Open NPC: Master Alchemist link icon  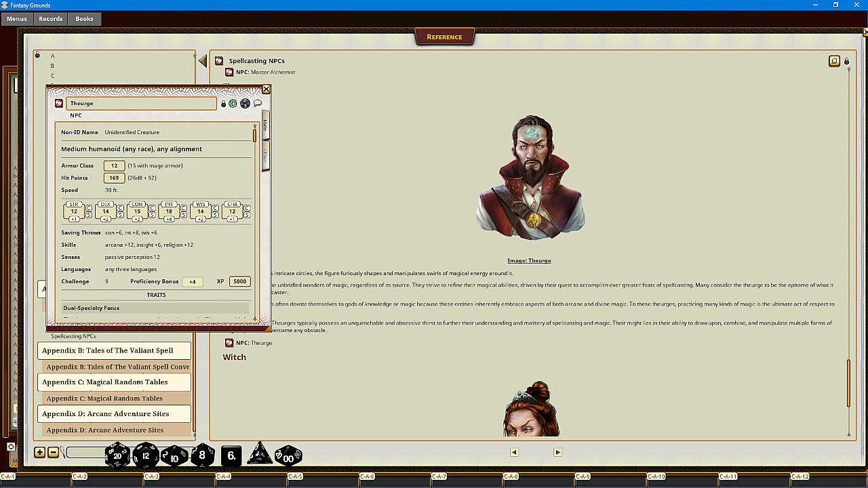click(229, 72)
